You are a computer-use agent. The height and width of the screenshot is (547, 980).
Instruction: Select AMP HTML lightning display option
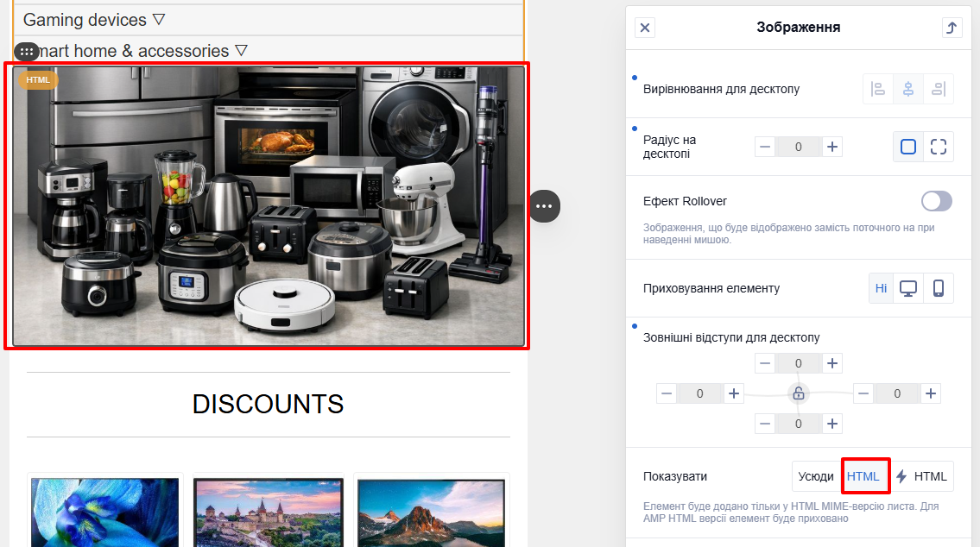point(922,476)
